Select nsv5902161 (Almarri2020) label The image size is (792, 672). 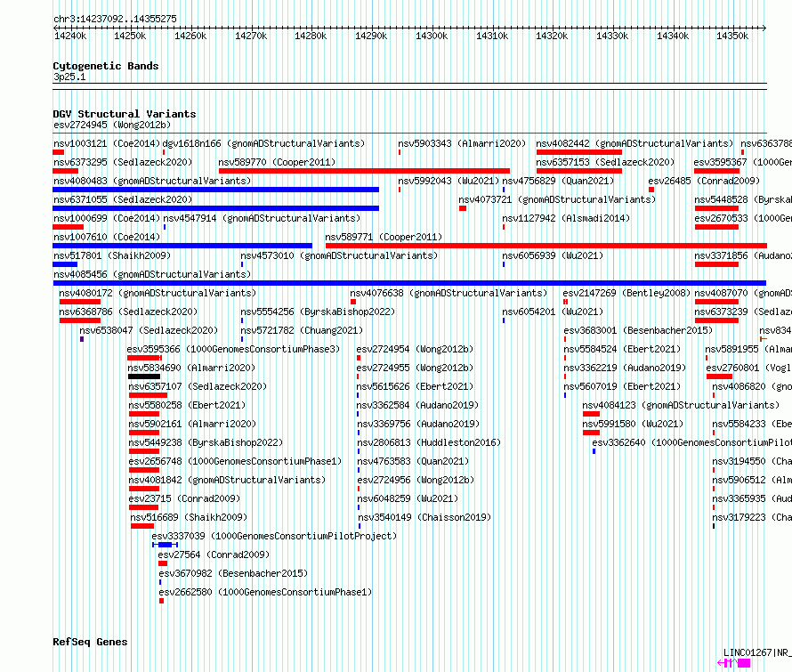pyautogui.click(x=192, y=424)
